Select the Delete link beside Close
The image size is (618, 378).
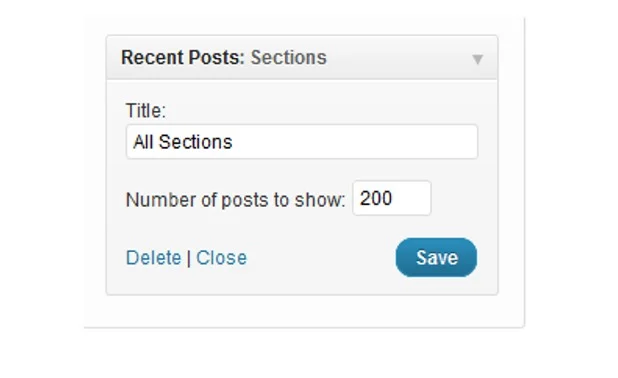coord(153,258)
